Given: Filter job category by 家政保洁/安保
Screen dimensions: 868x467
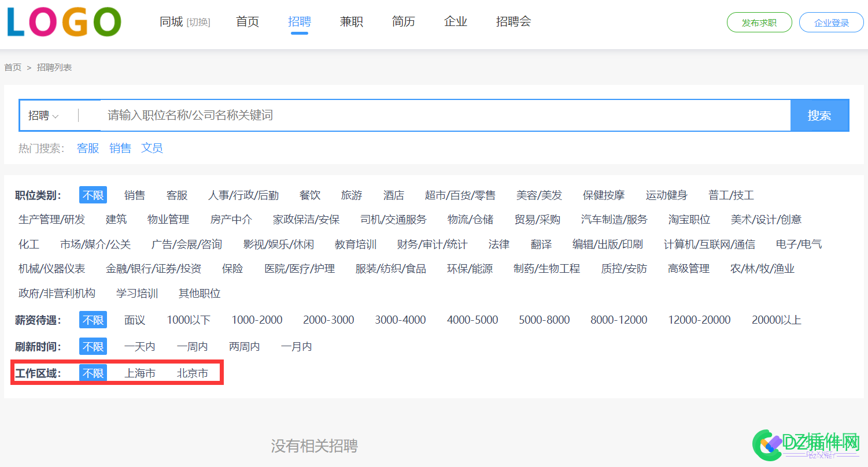Looking at the screenshot, I should click(x=306, y=220).
